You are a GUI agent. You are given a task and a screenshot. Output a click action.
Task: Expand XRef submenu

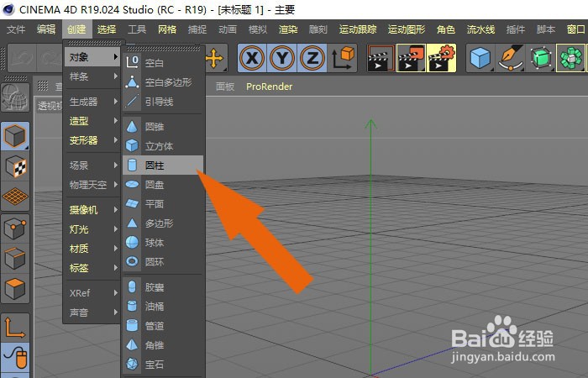(x=92, y=293)
